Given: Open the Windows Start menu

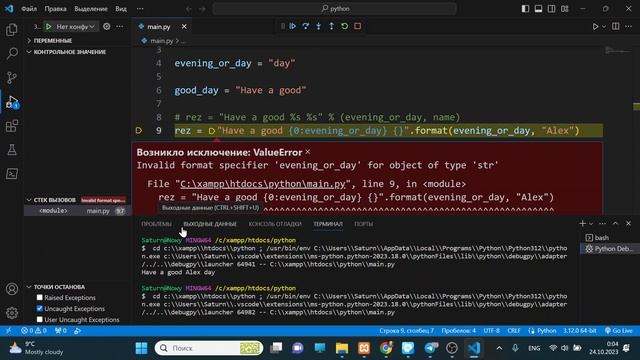Looking at the screenshot, I should [141, 348].
